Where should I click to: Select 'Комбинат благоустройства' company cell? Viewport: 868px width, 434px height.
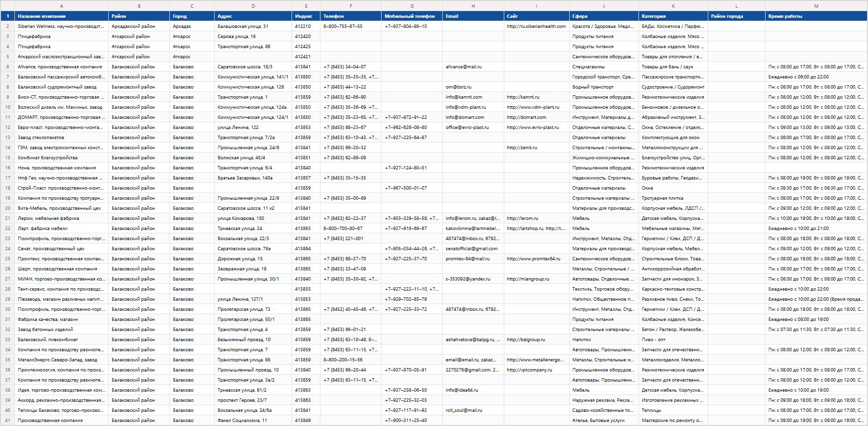(x=62, y=158)
